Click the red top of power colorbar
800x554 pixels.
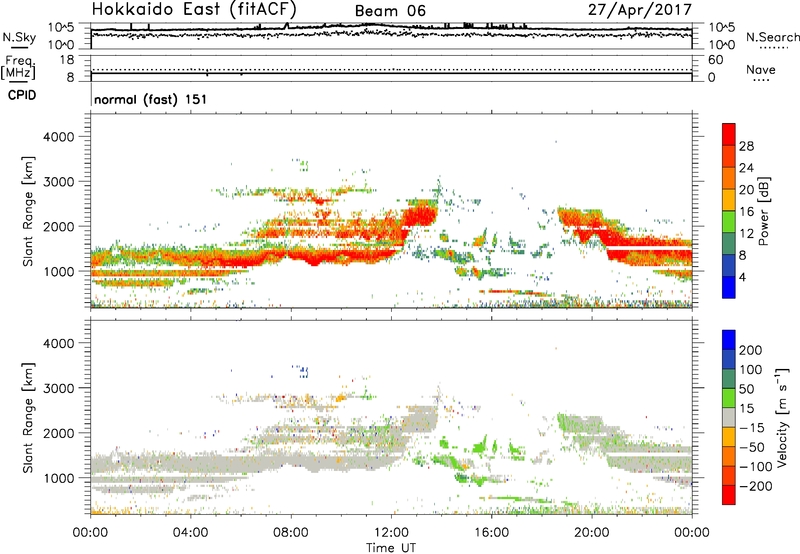(x=729, y=134)
